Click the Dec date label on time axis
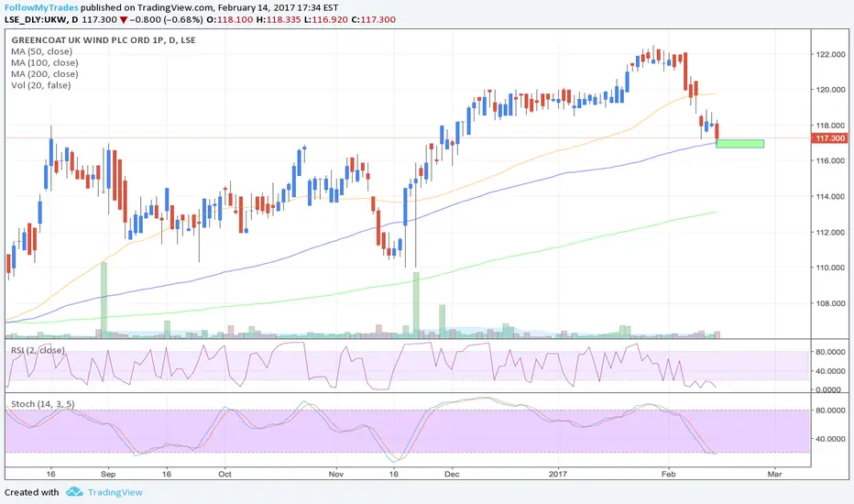854x504 pixels. coord(452,474)
